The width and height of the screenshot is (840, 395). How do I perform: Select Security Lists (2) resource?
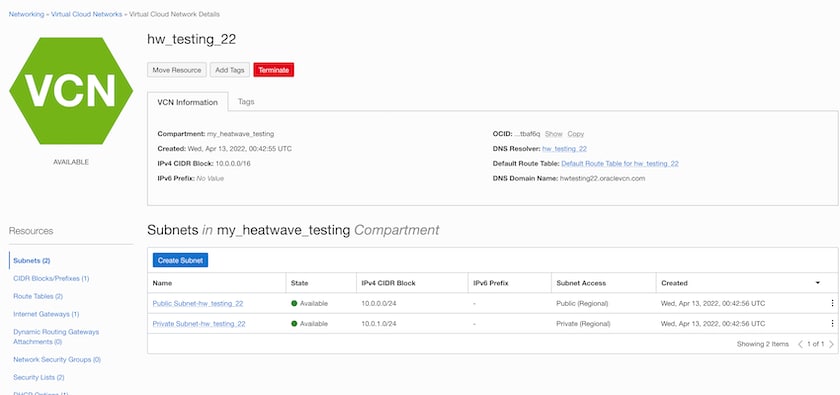[x=39, y=377]
